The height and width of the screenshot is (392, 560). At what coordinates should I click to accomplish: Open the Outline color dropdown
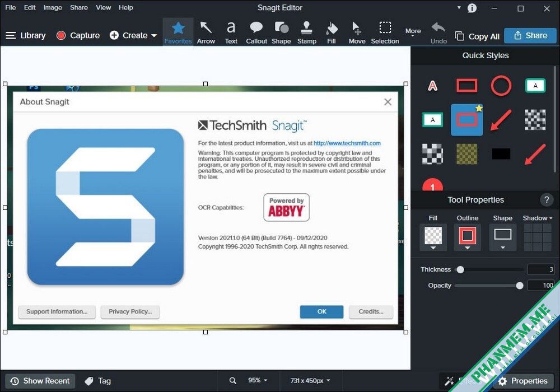(468, 238)
